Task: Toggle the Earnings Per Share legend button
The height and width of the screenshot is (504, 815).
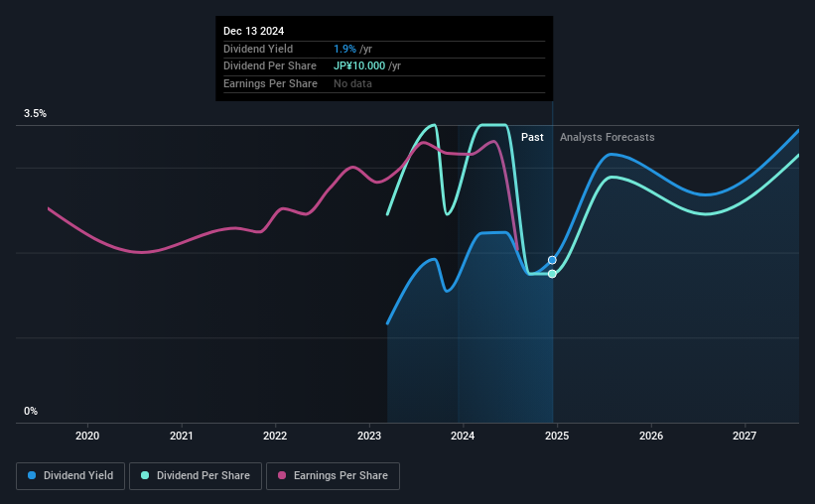Action: [333, 476]
